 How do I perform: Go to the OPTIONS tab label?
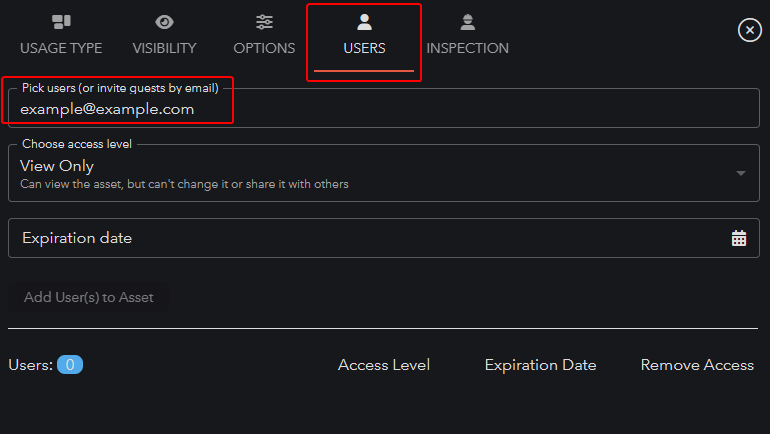(264, 48)
